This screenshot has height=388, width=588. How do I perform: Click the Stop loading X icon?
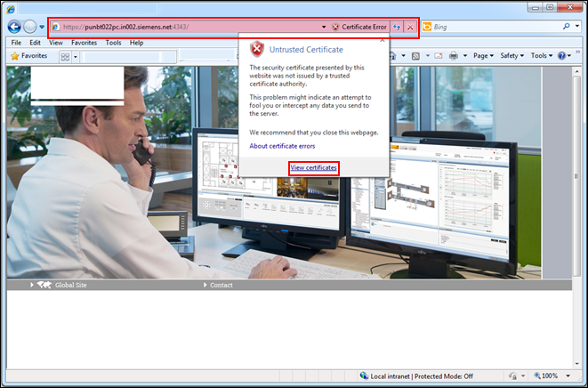coord(410,28)
